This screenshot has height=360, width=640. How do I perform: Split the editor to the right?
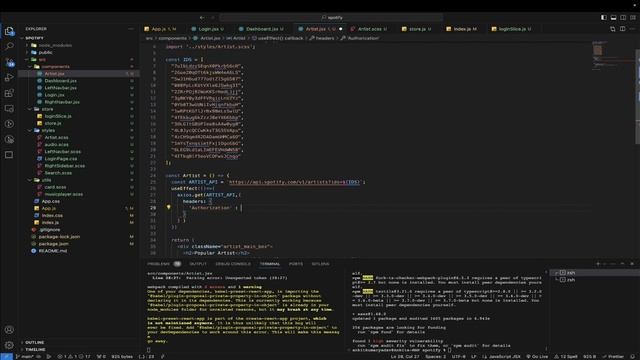[622, 29]
